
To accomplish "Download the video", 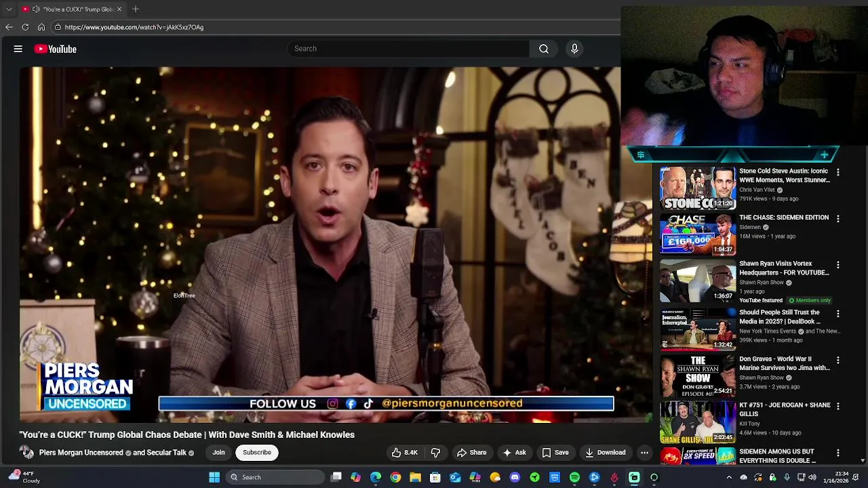I will tap(605, 452).
